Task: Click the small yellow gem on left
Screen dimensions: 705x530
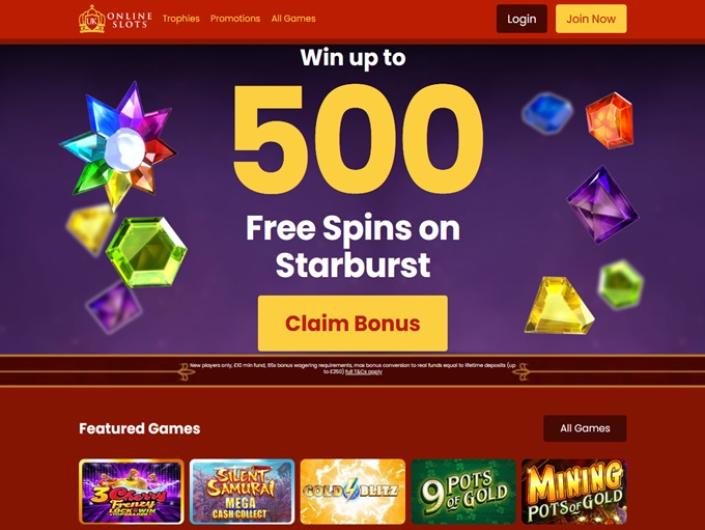Action: click(91, 228)
